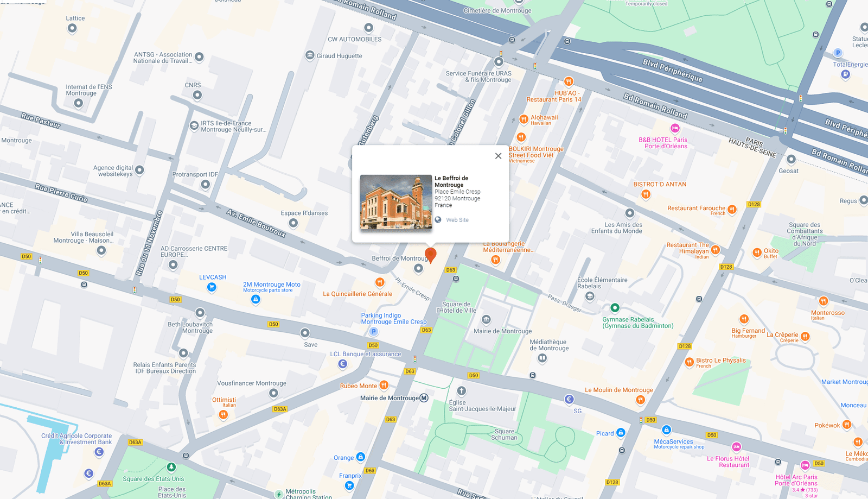868x499 pixels.
Task: Open the Mairie de Montrouge town hall icon
Action: click(x=487, y=319)
